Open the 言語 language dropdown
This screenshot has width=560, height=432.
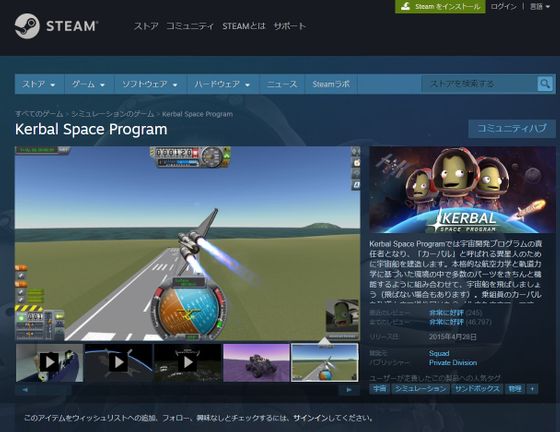(x=540, y=6)
